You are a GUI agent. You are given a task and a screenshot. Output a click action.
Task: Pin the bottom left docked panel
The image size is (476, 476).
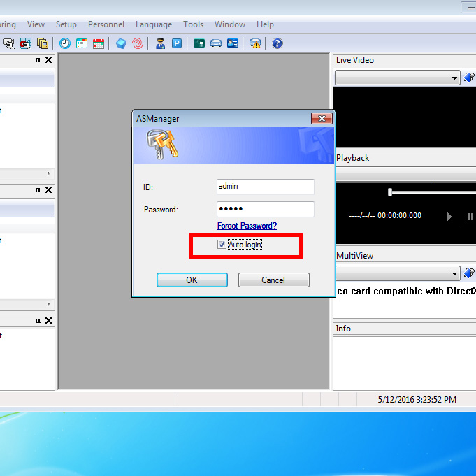tap(38, 321)
